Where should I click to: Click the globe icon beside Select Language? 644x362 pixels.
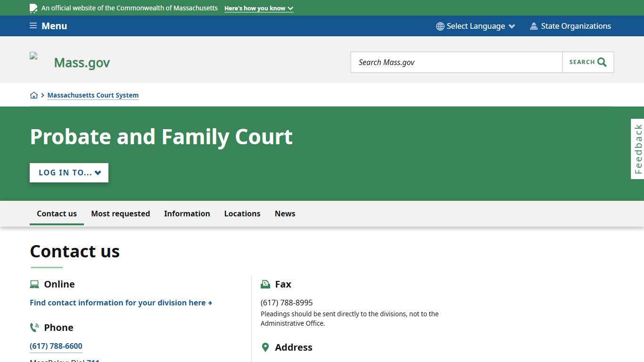[x=440, y=26]
